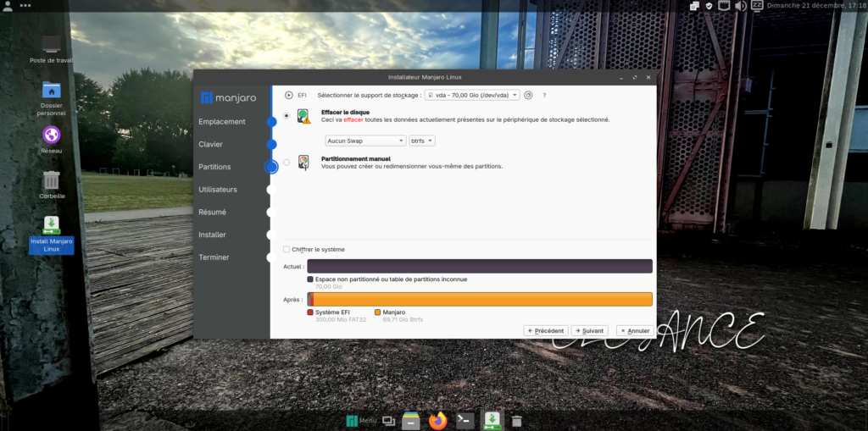This screenshot has height=431, width=868.
Task: Click the orange Manjaro legend swatch
Action: point(377,312)
